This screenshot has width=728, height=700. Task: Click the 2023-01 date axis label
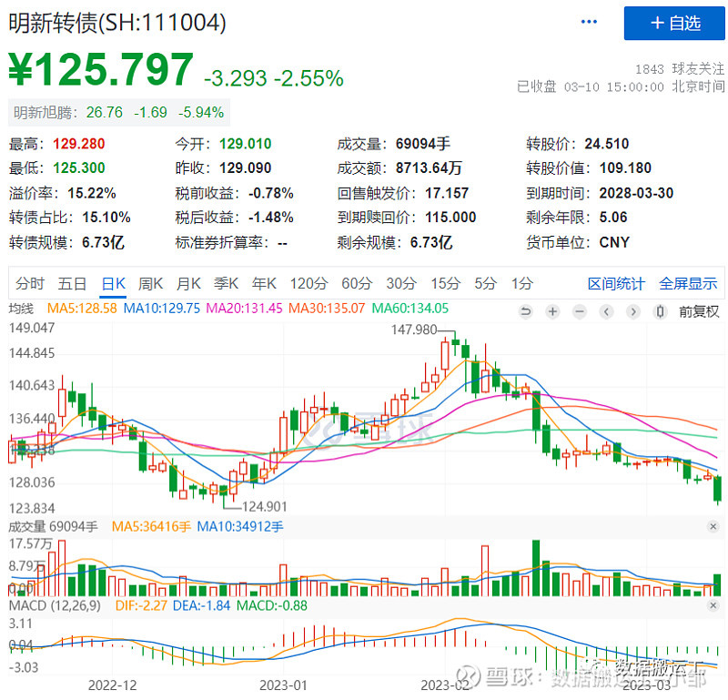283,685
